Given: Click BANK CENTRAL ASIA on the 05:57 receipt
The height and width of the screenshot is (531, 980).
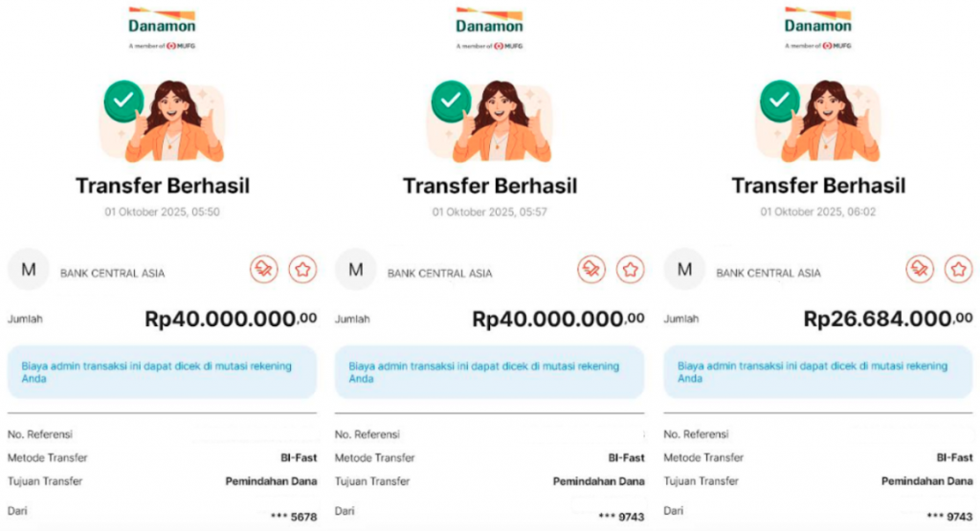Looking at the screenshot, I should (440, 274).
